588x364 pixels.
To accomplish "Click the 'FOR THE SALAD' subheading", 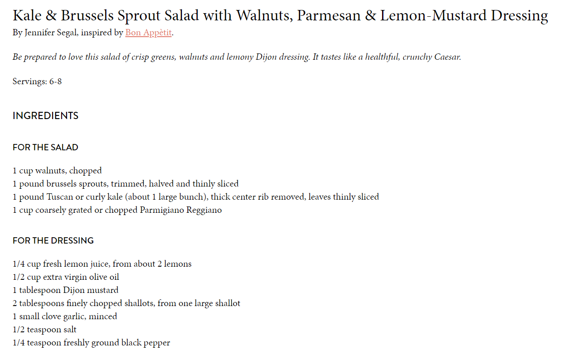I will pos(45,147).
